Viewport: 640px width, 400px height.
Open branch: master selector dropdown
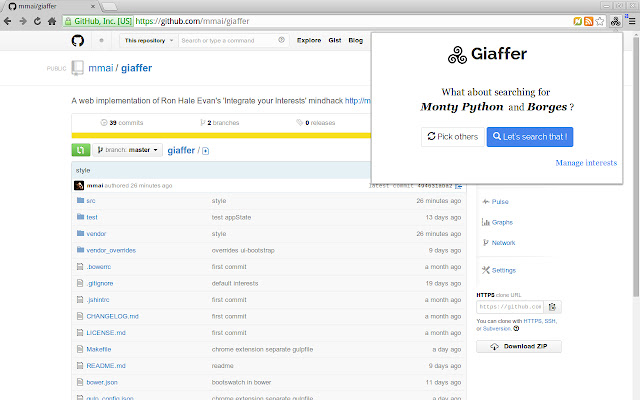pyautogui.click(x=127, y=150)
